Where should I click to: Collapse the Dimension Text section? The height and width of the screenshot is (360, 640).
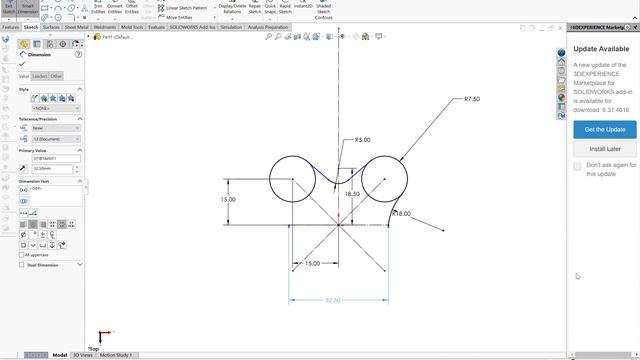coord(80,181)
